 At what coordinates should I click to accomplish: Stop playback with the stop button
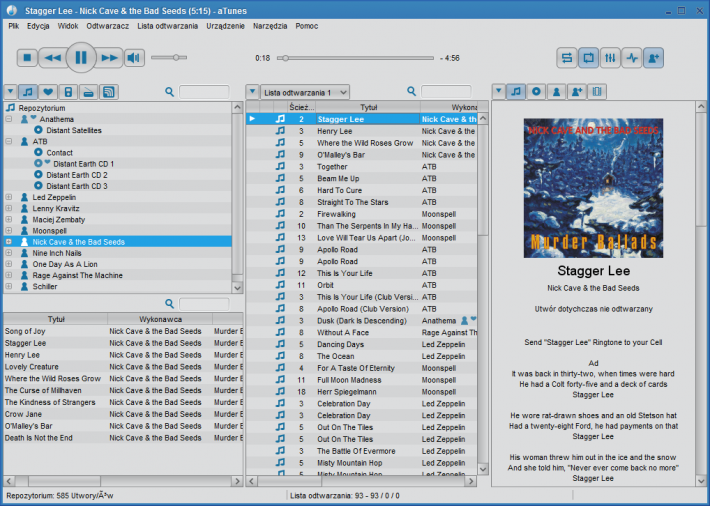[x=27, y=58]
